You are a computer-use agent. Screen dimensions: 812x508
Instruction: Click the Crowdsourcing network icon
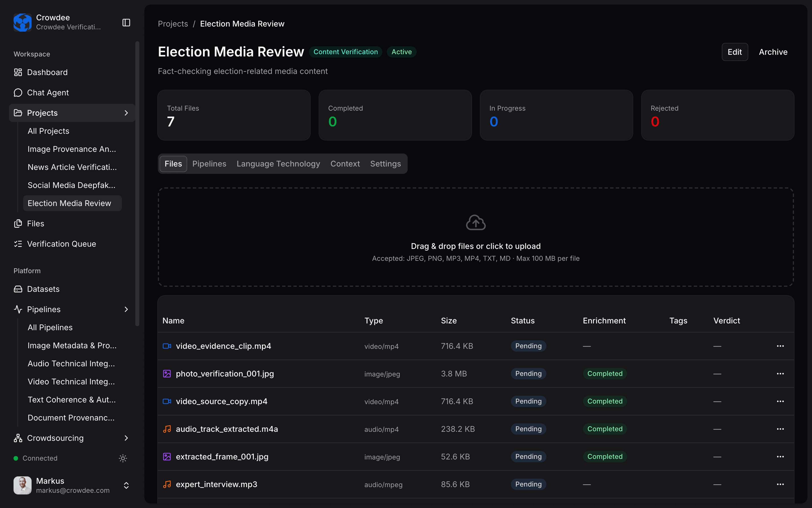[x=18, y=438]
